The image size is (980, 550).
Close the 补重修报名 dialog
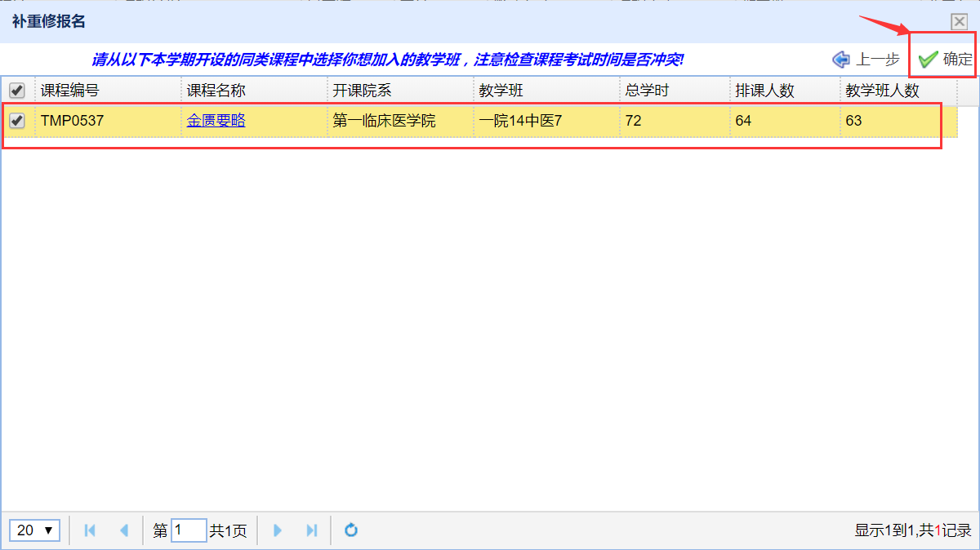(959, 22)
